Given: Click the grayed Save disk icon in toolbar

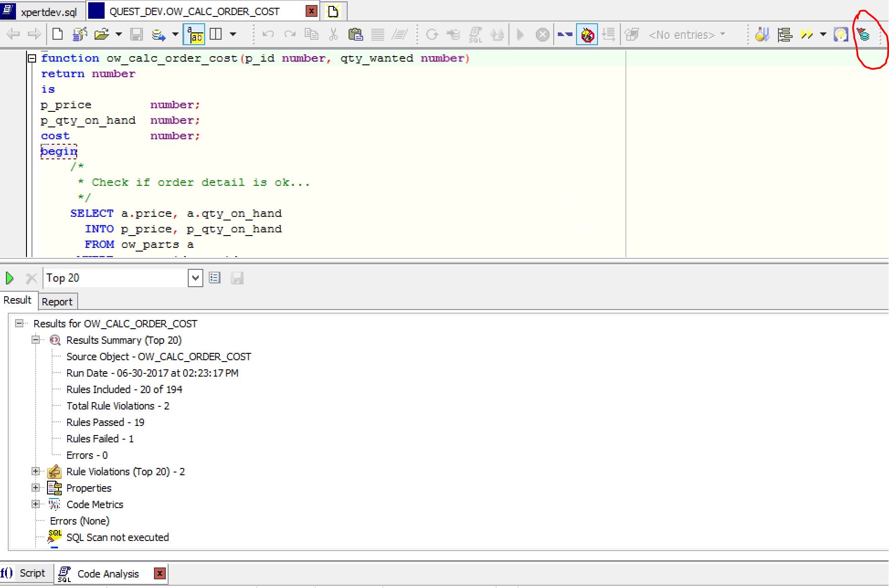Looking at the screenshot, I should (x=136, y=34).
